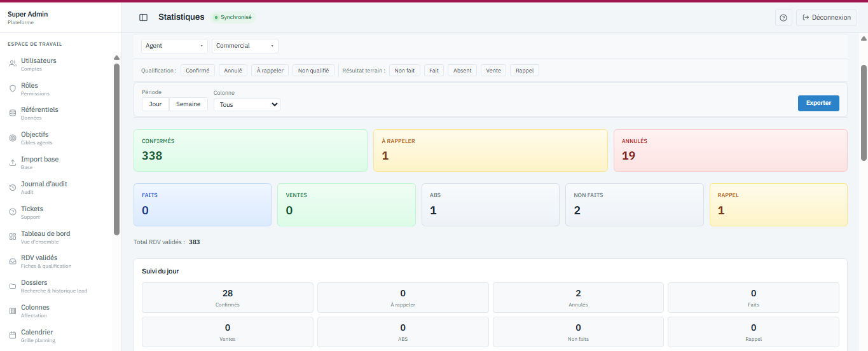Toggle the Confirmé qualification filter
Viewport: 868px width, 351px height.
198,71
